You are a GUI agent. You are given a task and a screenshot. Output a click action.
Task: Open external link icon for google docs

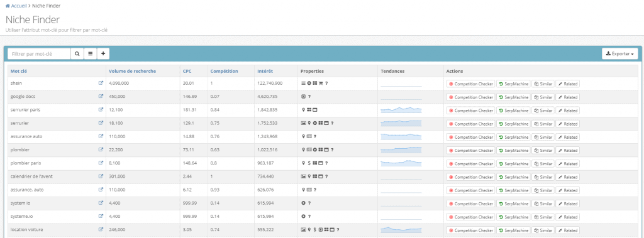coord(101,97)
